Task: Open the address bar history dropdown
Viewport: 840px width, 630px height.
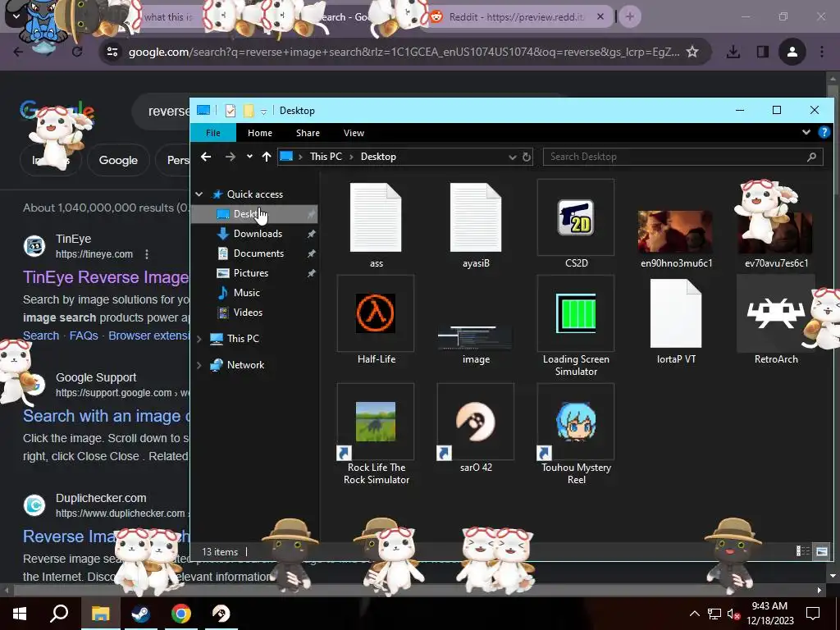Action: click(x=512, y=157)
